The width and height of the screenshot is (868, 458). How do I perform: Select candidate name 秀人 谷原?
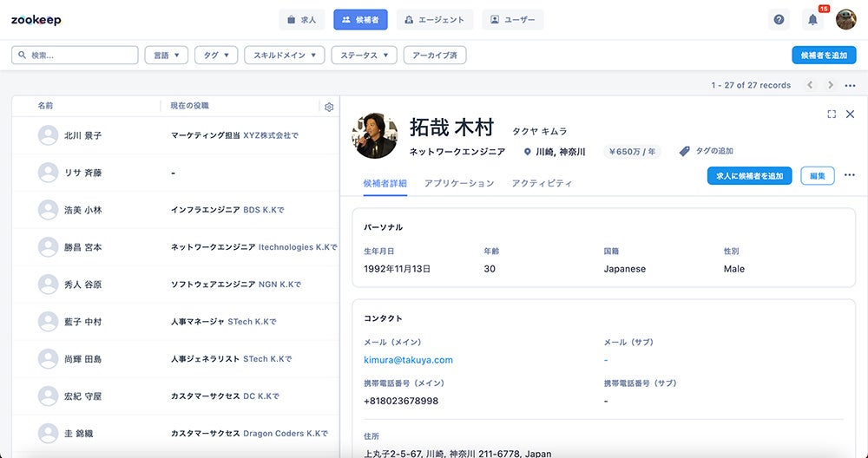point(83,285)
